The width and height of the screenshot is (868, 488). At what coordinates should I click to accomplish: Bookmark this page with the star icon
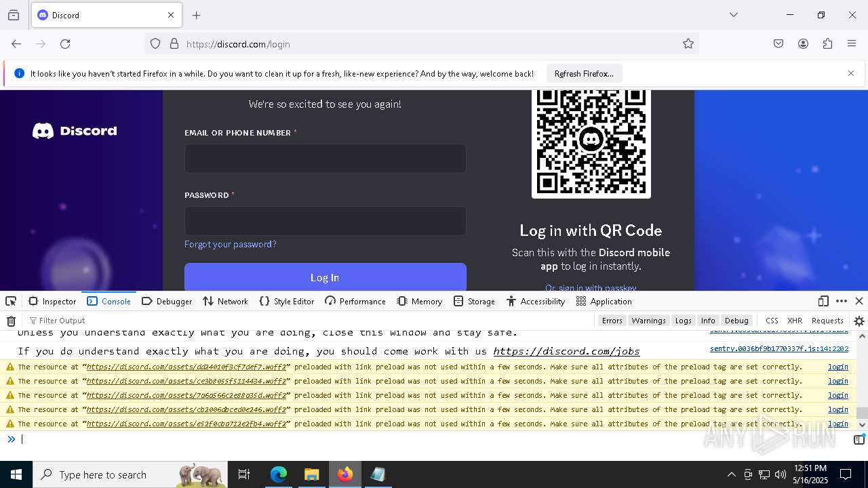tap(688, 44)
